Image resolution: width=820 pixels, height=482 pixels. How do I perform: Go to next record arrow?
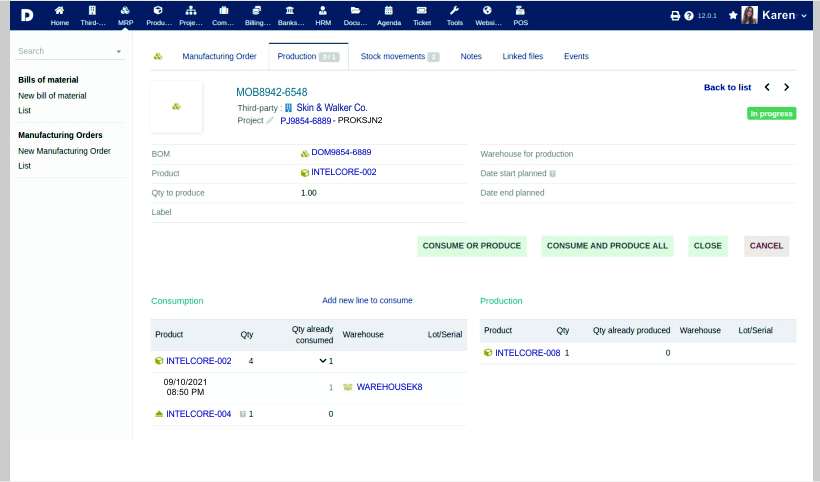point(787,88)
